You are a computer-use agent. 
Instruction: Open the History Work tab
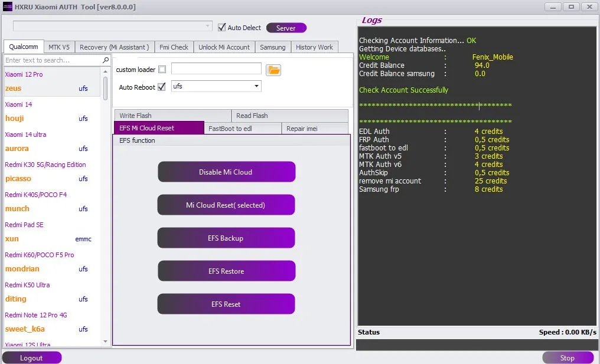point(314,47)
